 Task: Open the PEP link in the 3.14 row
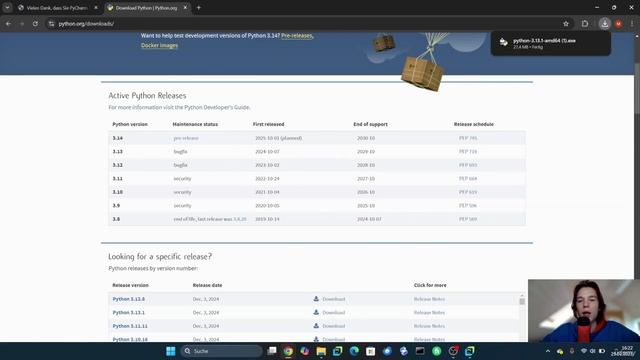[x=468, y=138]
